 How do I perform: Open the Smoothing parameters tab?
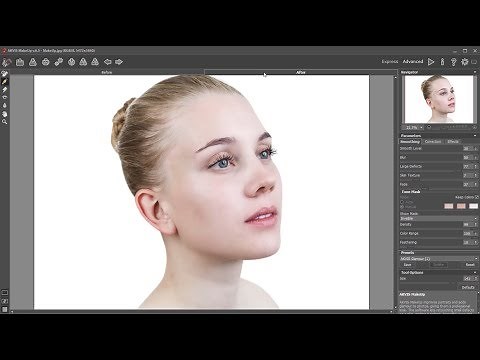(410, 142)
